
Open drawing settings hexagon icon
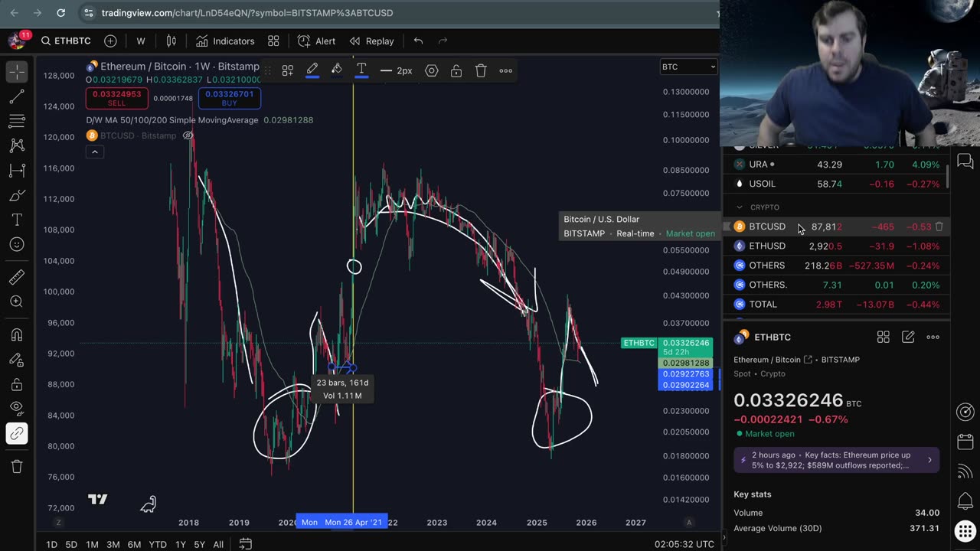[x=432, y=70]
